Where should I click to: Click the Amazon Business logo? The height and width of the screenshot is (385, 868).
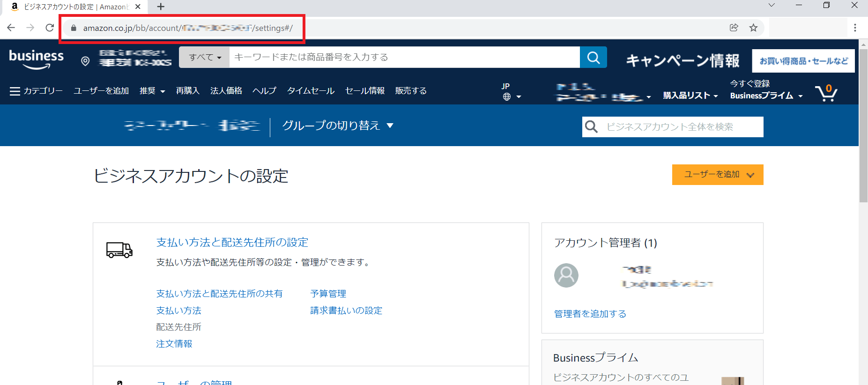coord(37,59)
